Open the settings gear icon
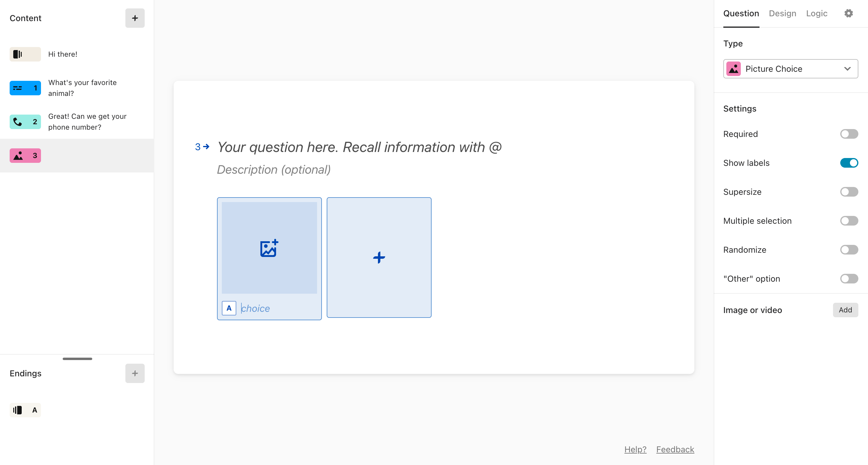This screenshot has height=465, width=868. point(848,14)
